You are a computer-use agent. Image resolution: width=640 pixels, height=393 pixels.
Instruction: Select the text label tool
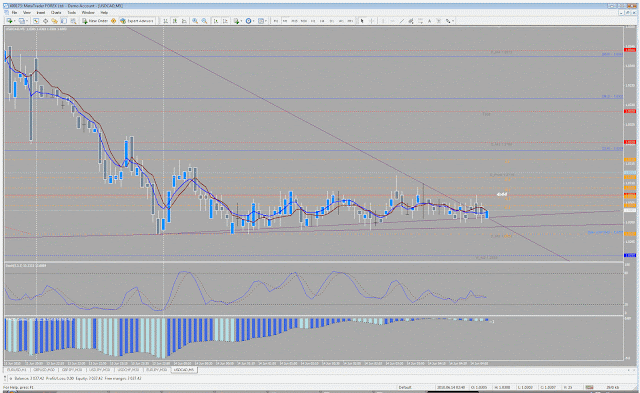coord(438,21)
